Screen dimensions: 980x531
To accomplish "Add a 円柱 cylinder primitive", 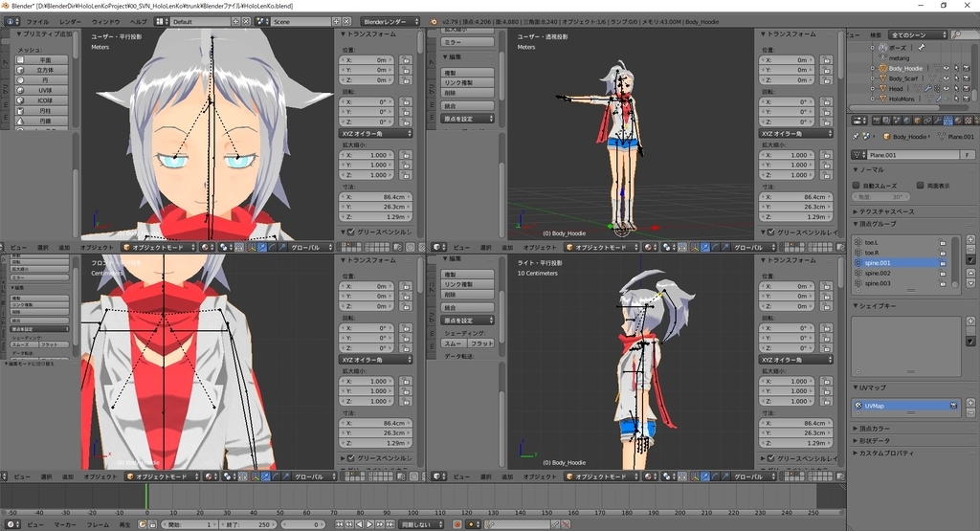I will (x=42, y=111).
